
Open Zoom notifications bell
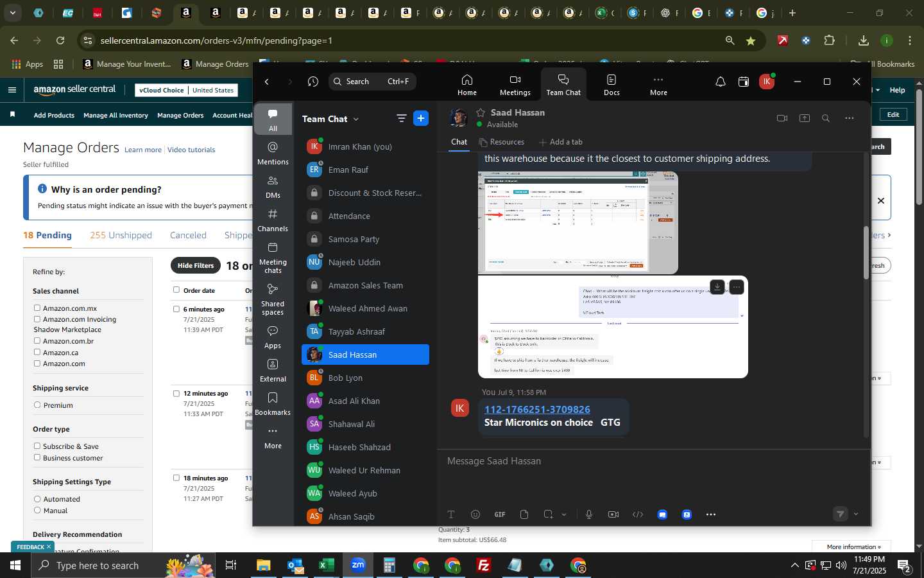pyautogui.click(x=721, y=82)
